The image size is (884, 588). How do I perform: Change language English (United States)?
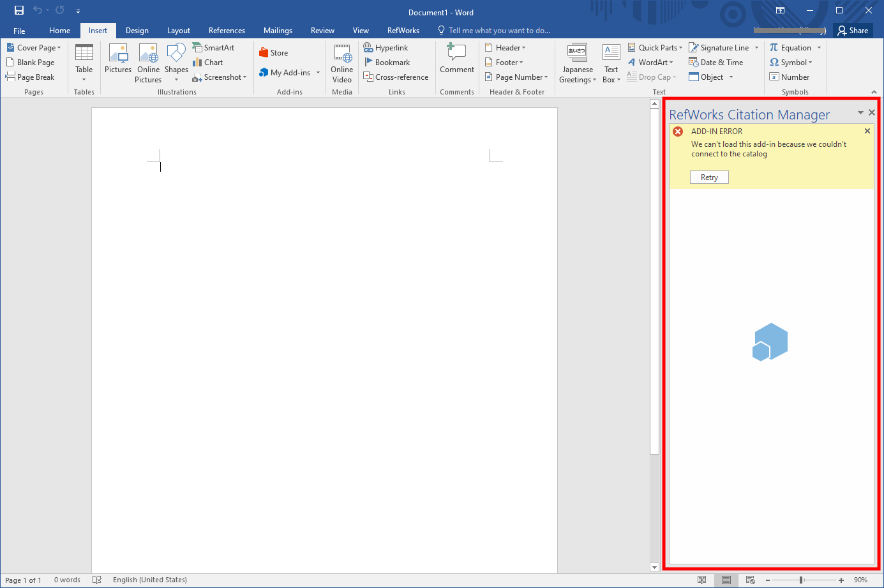(x=150, y=580)
